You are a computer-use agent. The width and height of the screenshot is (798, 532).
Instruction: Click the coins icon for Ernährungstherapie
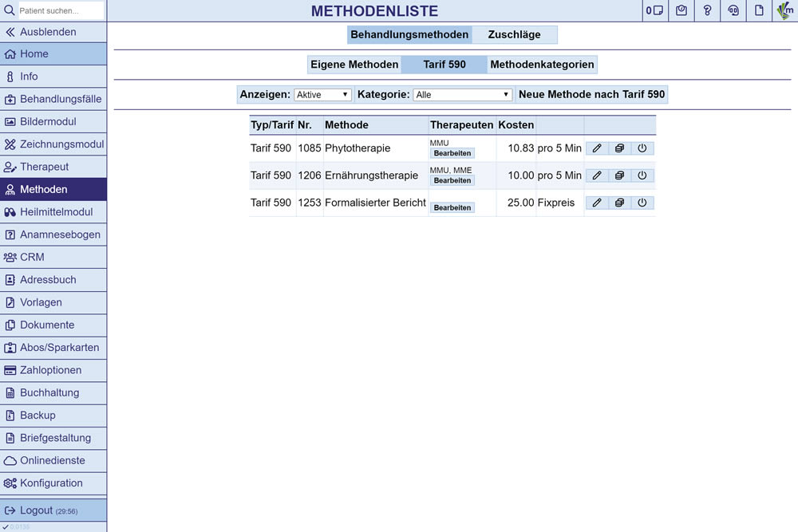pyautogui.click(x=619, y=175)
